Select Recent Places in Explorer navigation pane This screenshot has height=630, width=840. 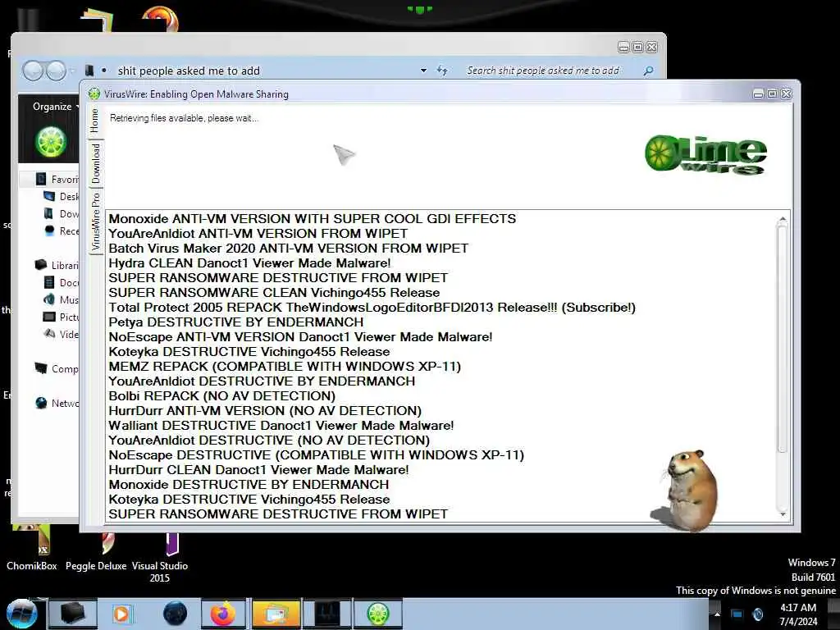tap(61, 231)
